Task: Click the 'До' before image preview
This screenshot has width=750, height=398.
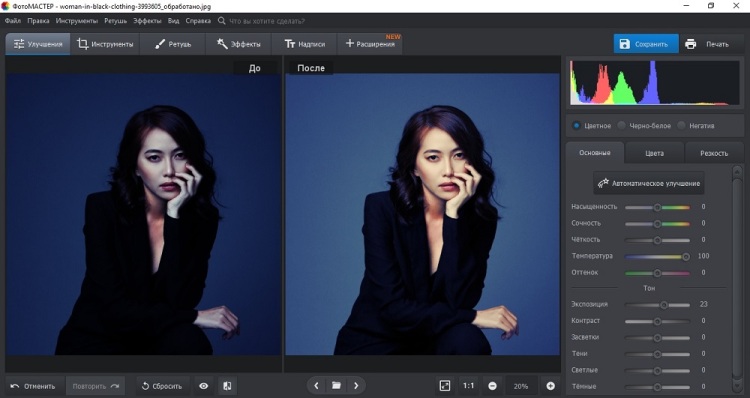Action: (143, 214)
